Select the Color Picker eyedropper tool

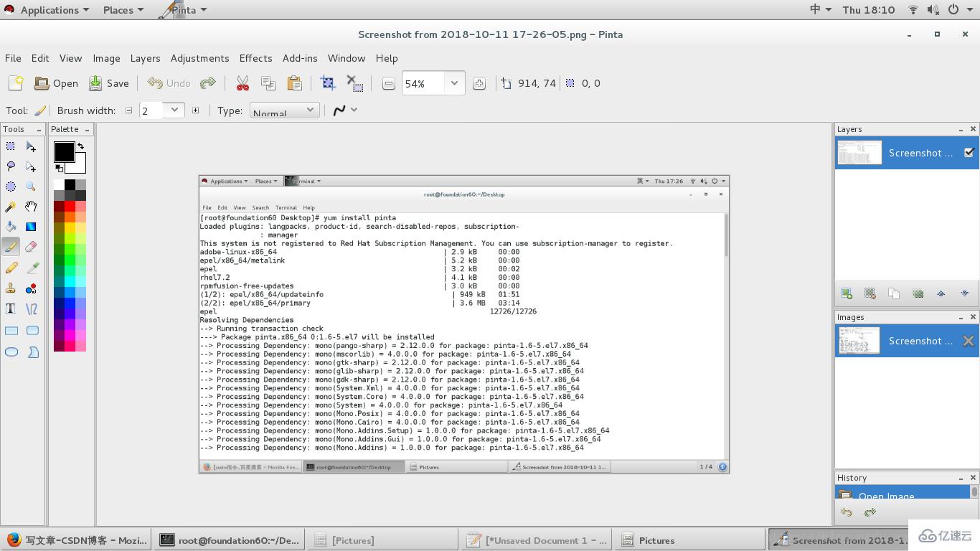pyautogui.click(x=31, y=268)
